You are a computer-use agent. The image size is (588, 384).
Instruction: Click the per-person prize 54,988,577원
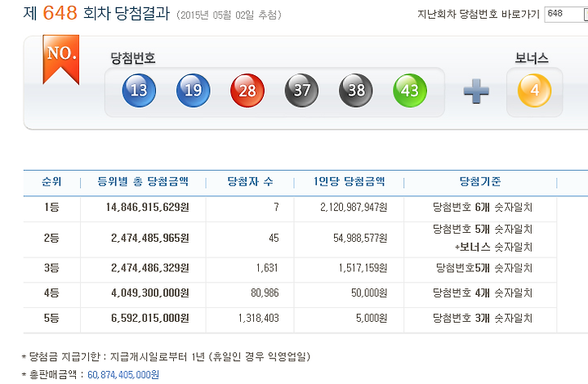(x=360, y=238)
